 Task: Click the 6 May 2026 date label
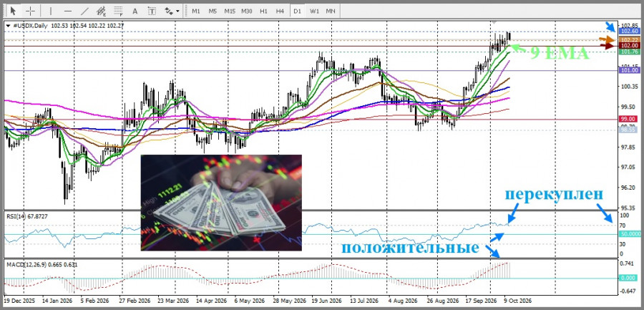tap(250, 301)
